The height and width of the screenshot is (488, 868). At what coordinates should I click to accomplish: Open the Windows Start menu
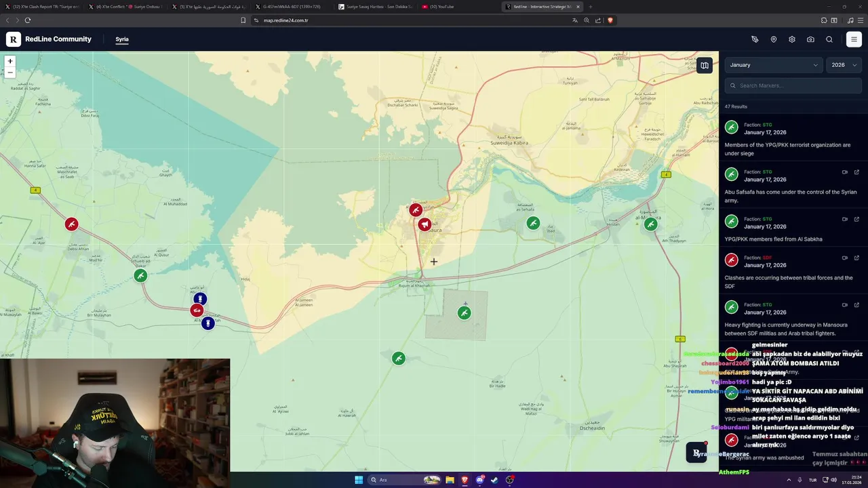(359, 480)
